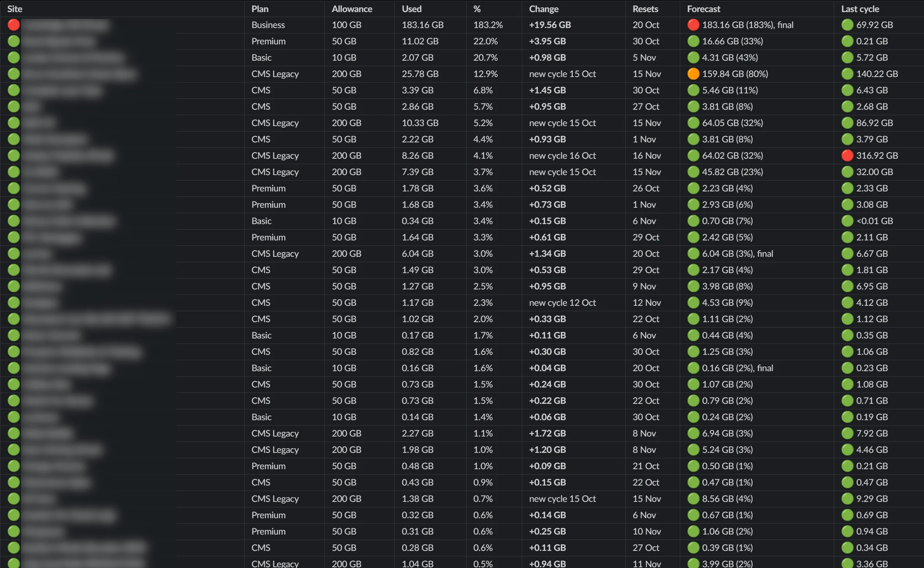Click the 10 Nov resets date

pos(647,531)
